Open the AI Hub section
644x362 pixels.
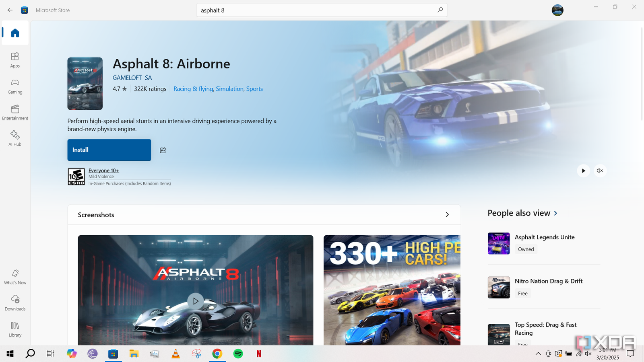(15, 138)
